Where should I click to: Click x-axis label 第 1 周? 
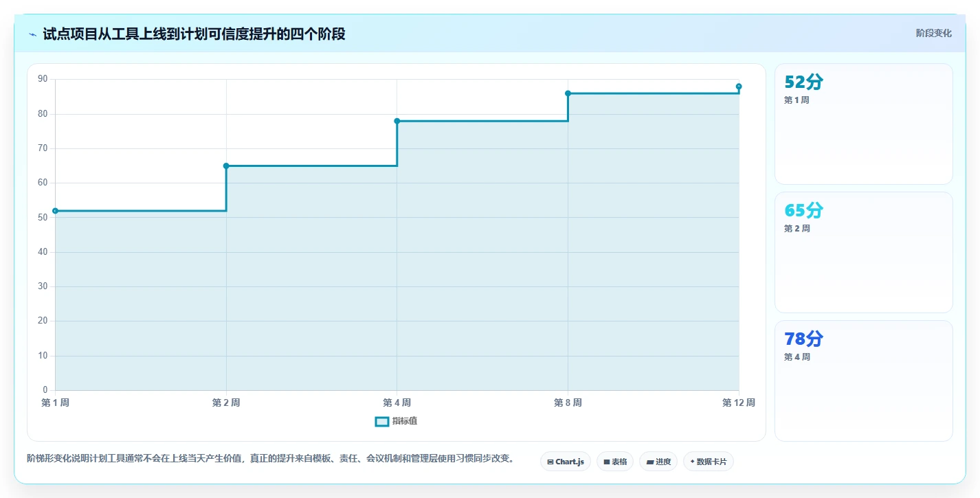click(x=55, y=403)
